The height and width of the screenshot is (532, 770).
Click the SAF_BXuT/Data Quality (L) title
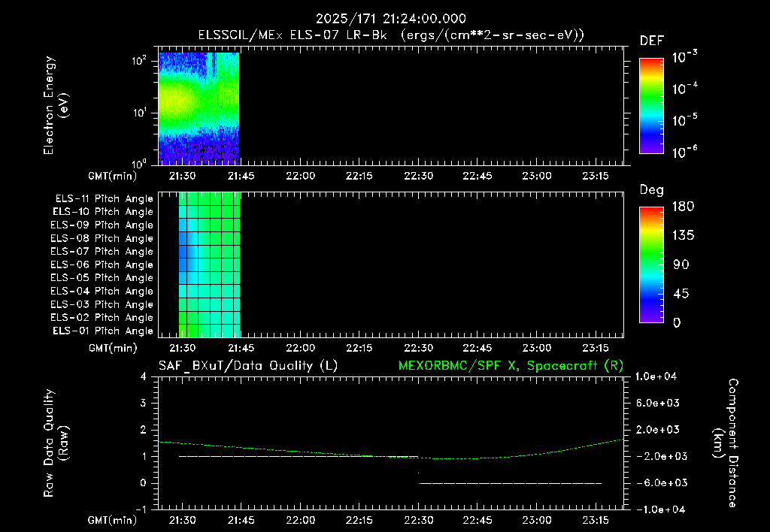(x=248, y=366)
